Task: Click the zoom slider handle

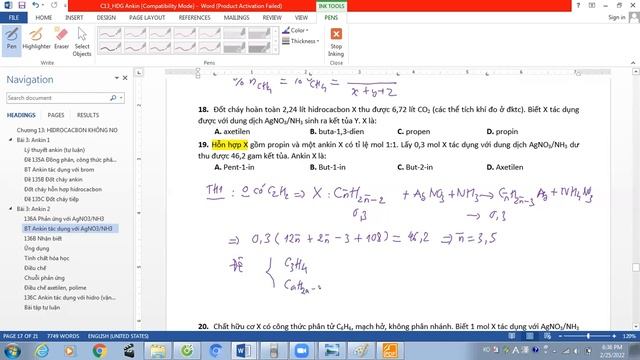Action: point(588,336)
